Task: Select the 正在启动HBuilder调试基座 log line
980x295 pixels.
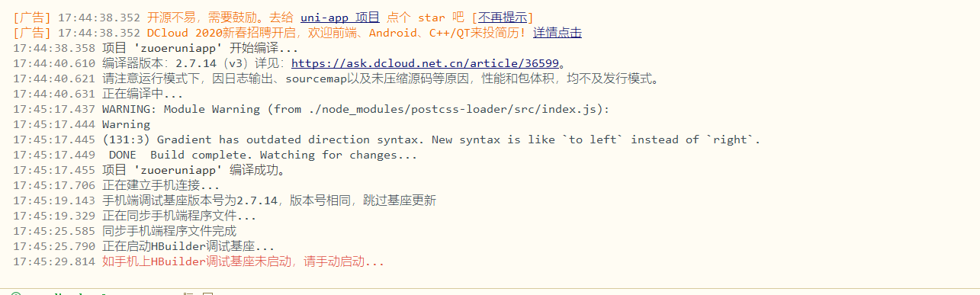Action: tap(144, 246)
